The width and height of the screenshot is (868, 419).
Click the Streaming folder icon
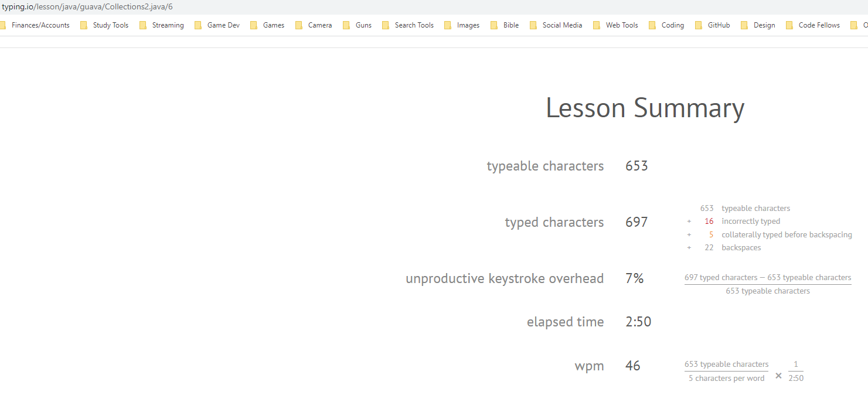pos(142,25)
